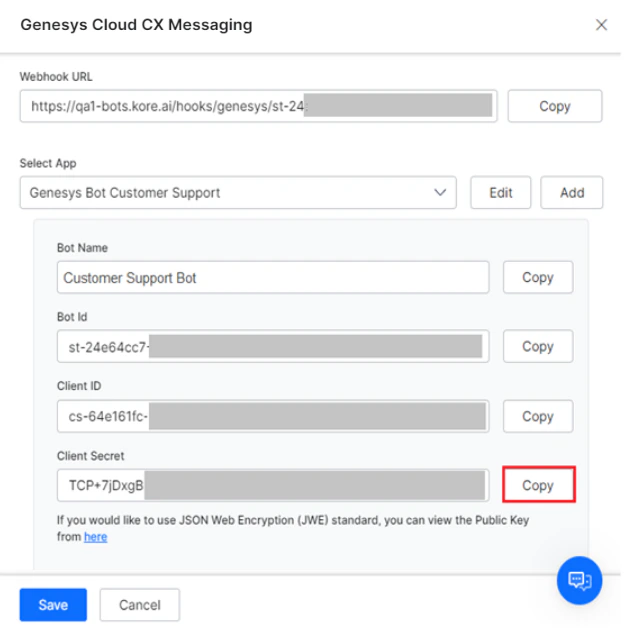This screenshot has width=626, height=634.
Task: Copy the Client Secret value
Action: click(x=538, y=485)
